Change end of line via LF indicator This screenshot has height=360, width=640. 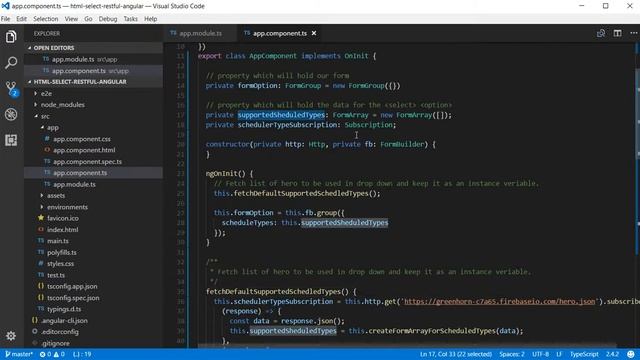pyautogui.click(x=559, y=354)
